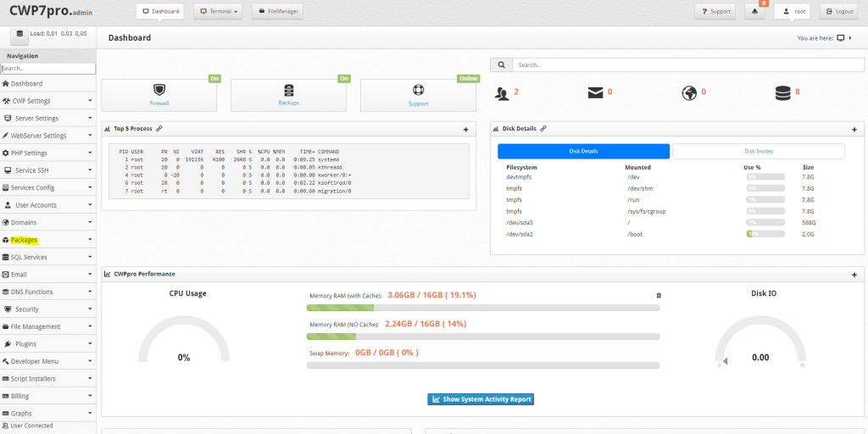Click the User Accounts person icon
The image size is (868, 434).
coord(8,205)
